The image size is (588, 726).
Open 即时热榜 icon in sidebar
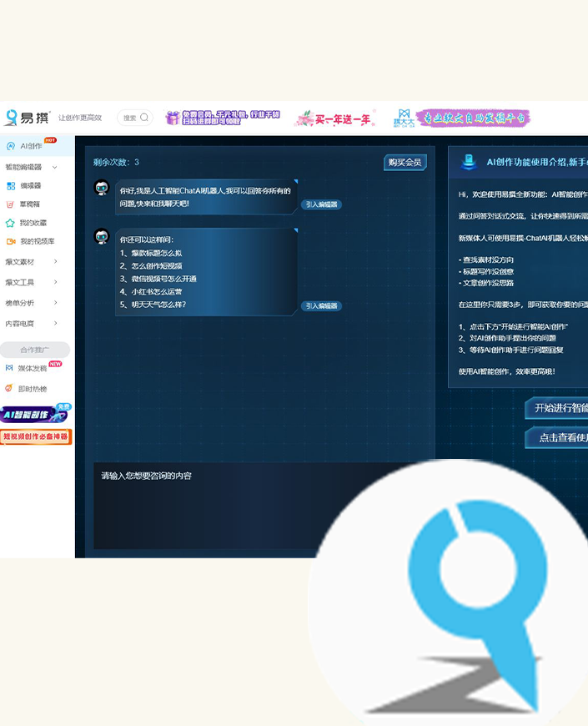tap(10, 388)
